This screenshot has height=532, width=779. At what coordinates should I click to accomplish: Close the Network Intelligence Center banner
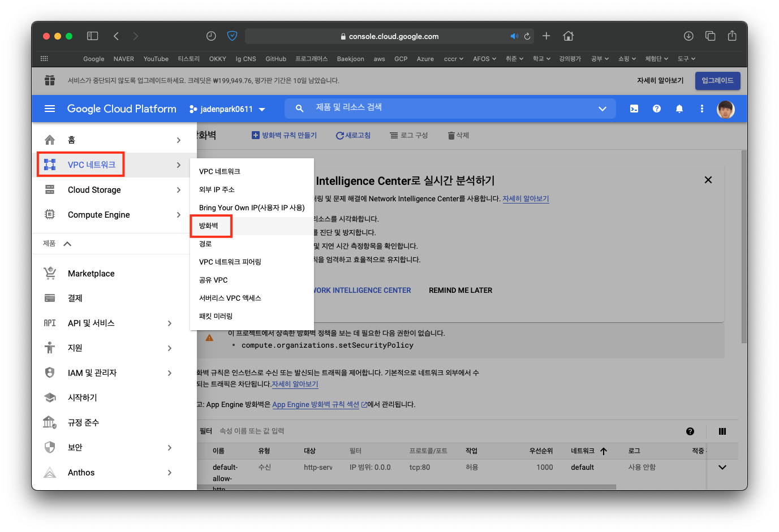coord(708,180)
